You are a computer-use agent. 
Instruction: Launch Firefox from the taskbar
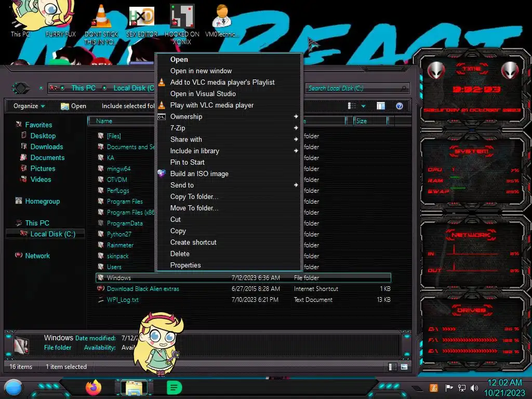(x=94, y=388)
